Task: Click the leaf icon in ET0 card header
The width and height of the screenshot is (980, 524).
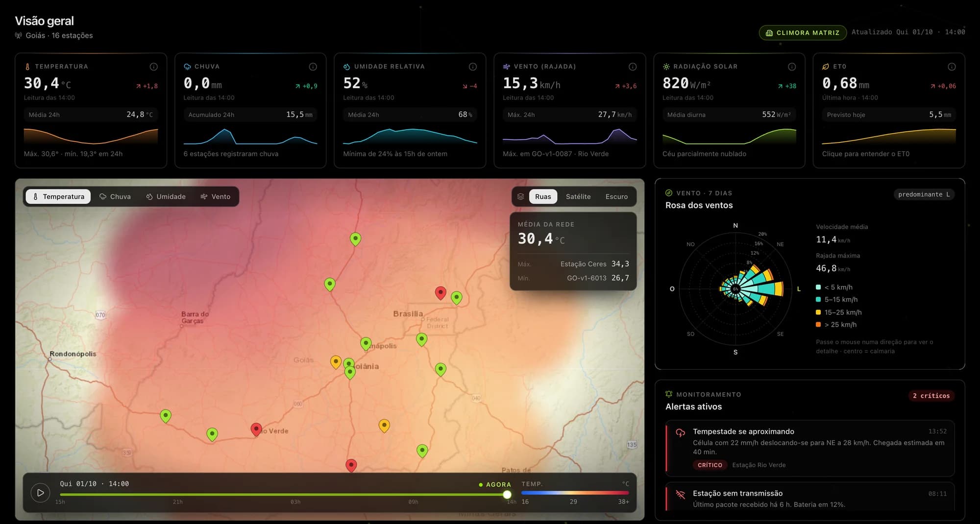Action: (826, 67)
